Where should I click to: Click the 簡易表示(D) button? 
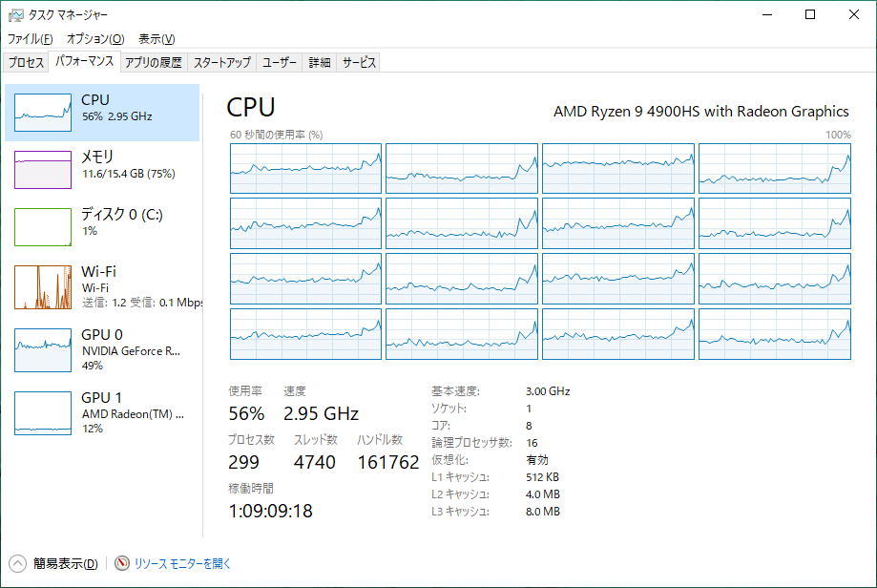(x=66, y=563)
